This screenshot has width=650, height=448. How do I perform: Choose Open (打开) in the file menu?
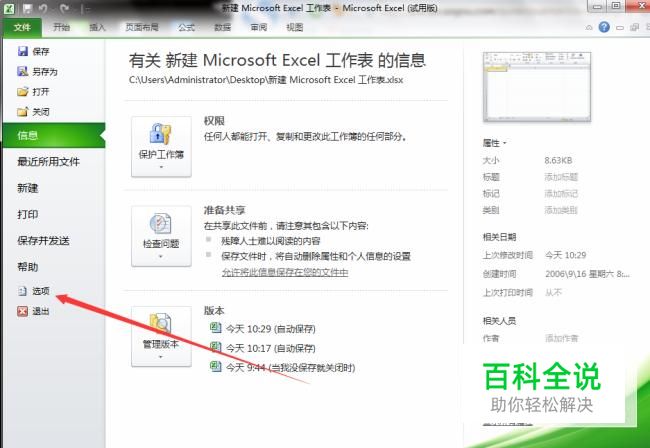pyautogui.click(x=34, y=92)
